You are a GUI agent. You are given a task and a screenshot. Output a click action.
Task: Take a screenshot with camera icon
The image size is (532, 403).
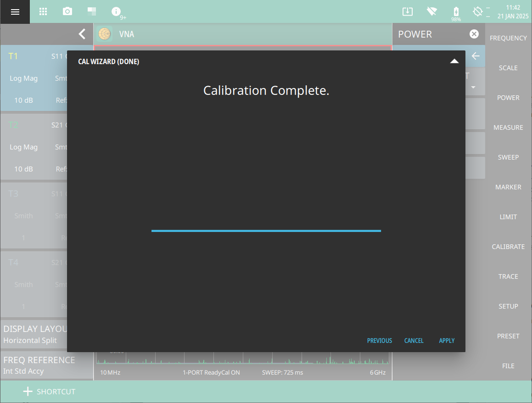point(67,12)
